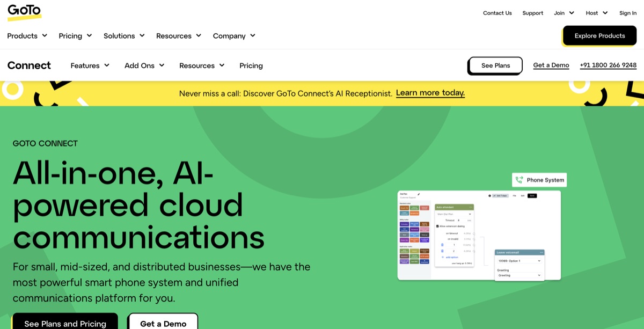Expand Resources menu beside Company

click(x=179, y=36)
